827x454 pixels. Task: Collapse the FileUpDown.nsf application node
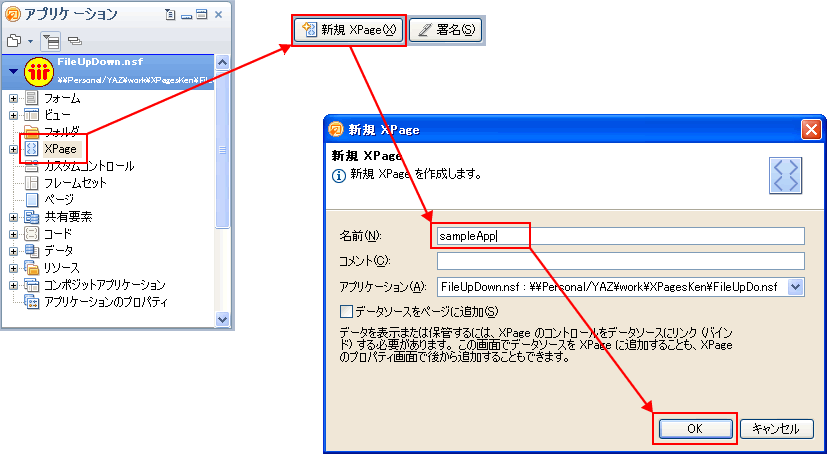[x=14, y=72]
